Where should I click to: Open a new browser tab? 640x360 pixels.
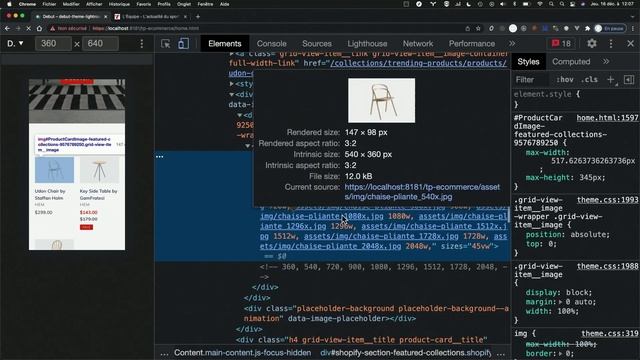click(x=198, y=16)
